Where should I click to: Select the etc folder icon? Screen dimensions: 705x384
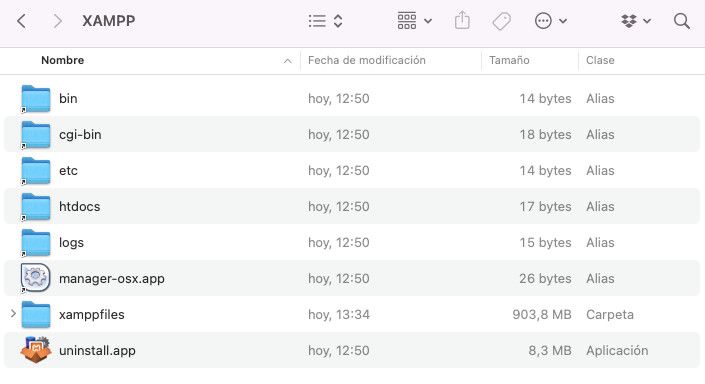click(36, 170)
